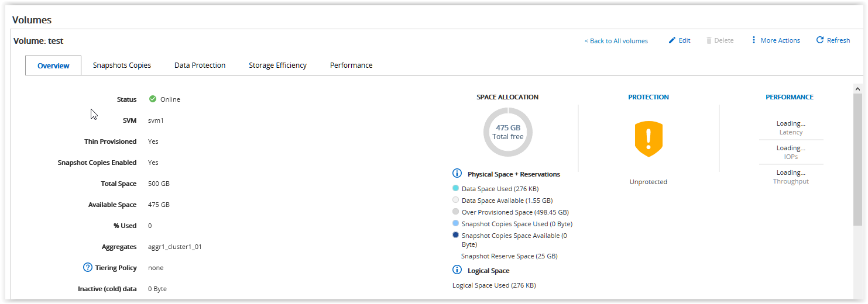Open the Storage Efficiency tab
Image resolution: width=868 pixels, height=304 pixels.
pos(277,65)
